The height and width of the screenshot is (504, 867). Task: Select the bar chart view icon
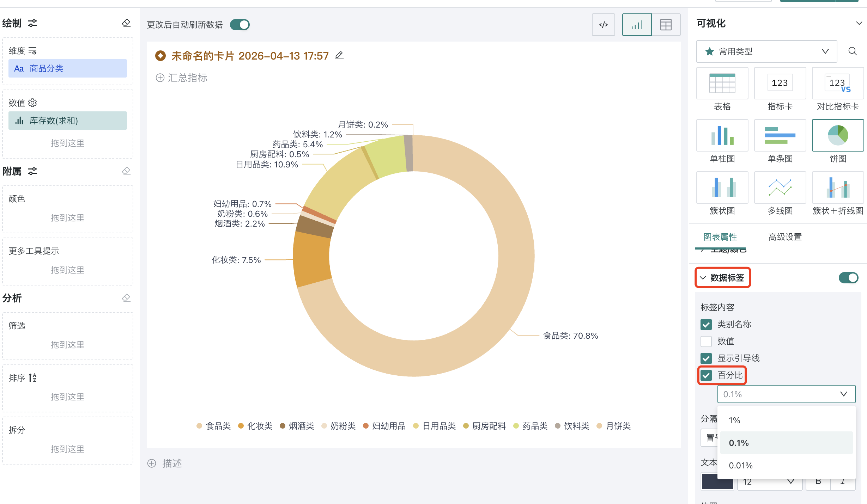point(637,25)
